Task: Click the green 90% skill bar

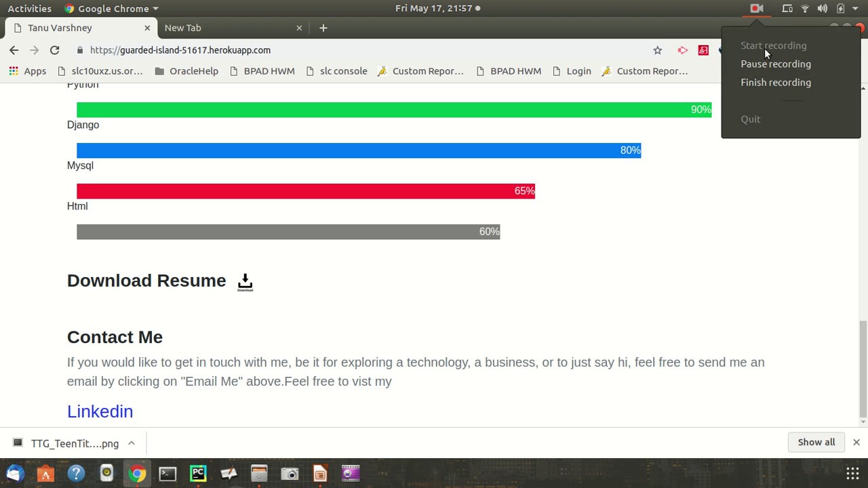Action: [394, 110]
